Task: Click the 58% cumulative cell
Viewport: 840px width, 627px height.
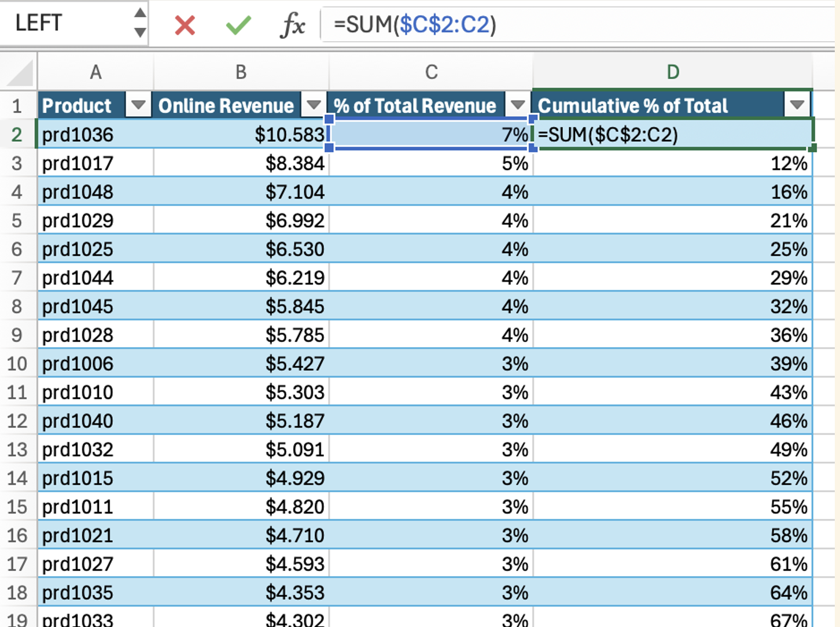Action: click(x=672, y=536)
